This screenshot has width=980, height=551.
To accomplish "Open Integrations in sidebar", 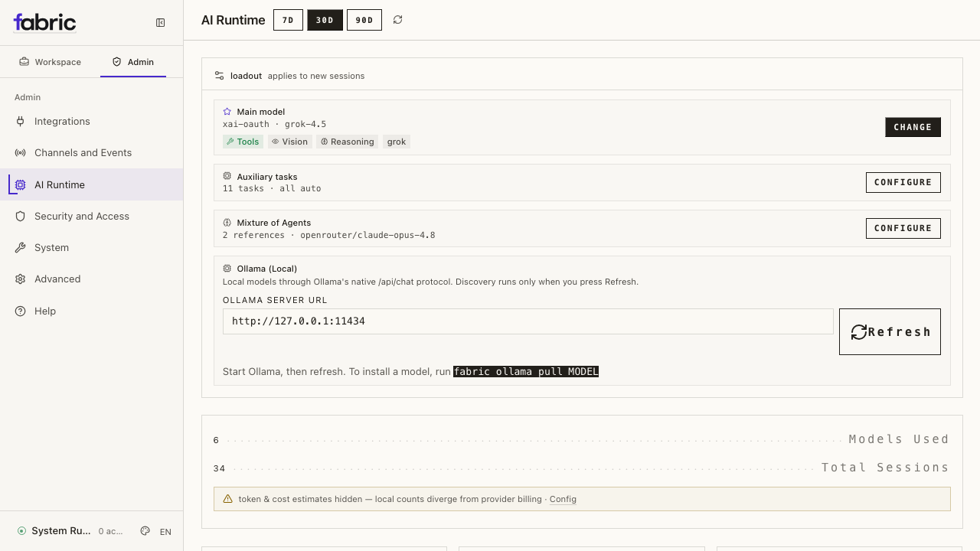I will [x=91, y=122].
